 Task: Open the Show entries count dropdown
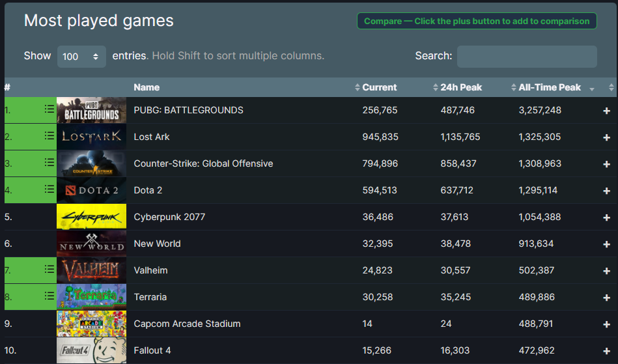tap(81, 57)
